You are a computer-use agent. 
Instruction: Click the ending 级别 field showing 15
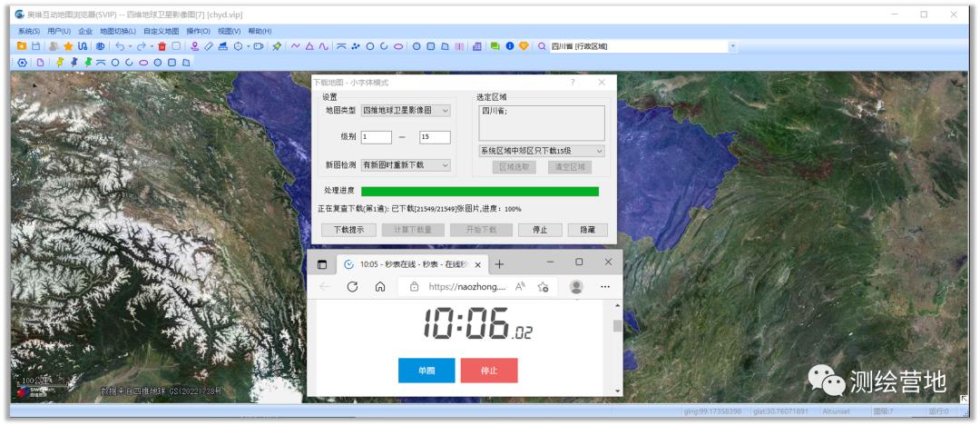coord(435,138)
